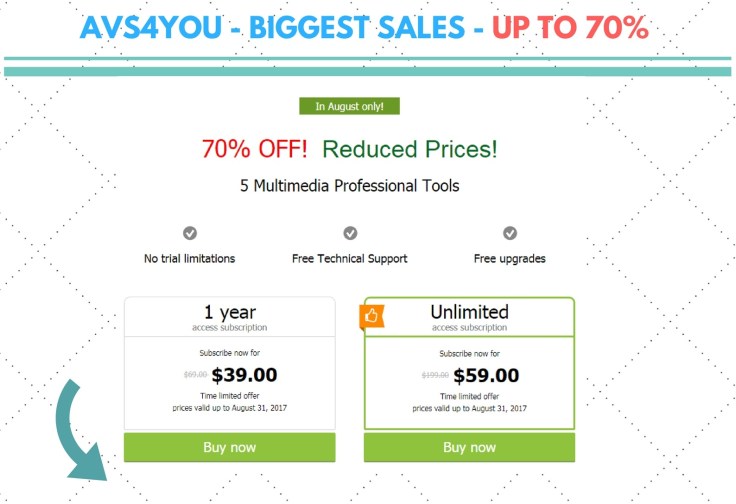Viewport: 736px width, 504px height.
Task: Click the 5 Multimedia Professional Tools text
Action: point(349,186)
